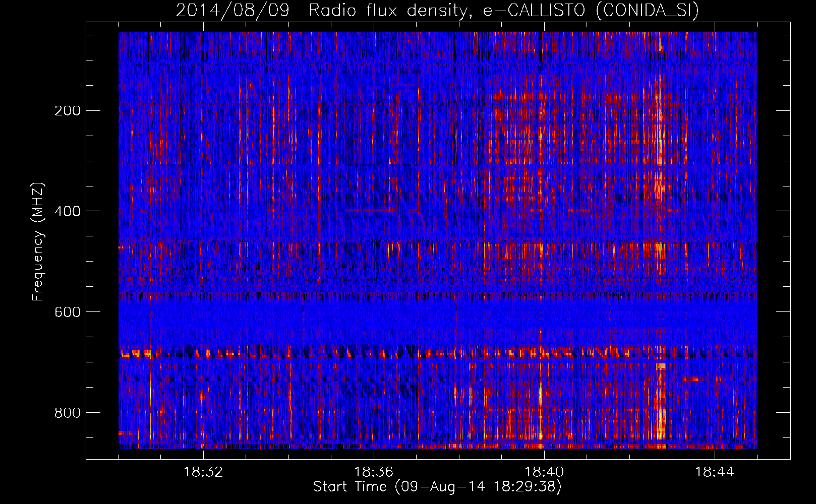The image size is (816, 504).
Task: Click the '18:36' time tick label
Action: [x=374, y=472]
